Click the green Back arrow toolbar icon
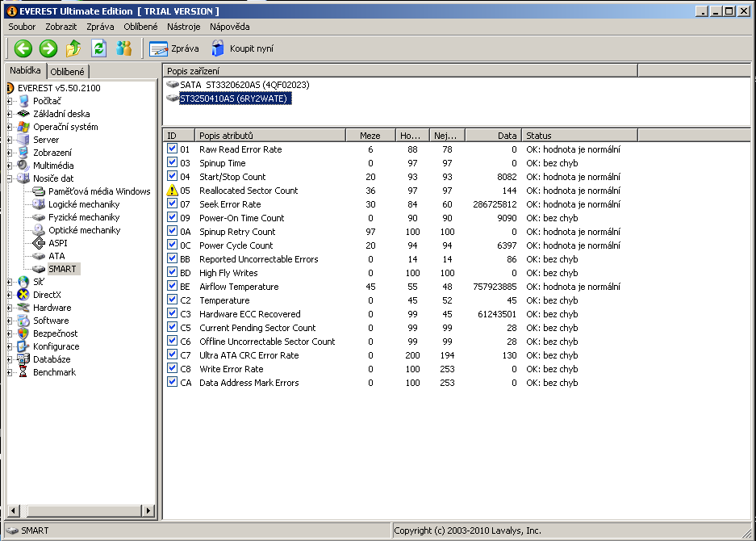The image size is (756, 541). point(23,48)
